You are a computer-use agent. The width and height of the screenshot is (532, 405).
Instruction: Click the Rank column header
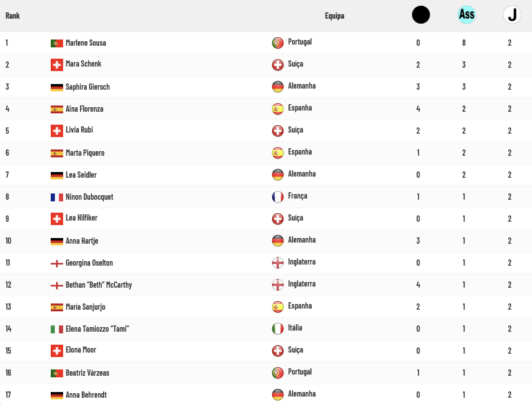[x=12, y=16]
